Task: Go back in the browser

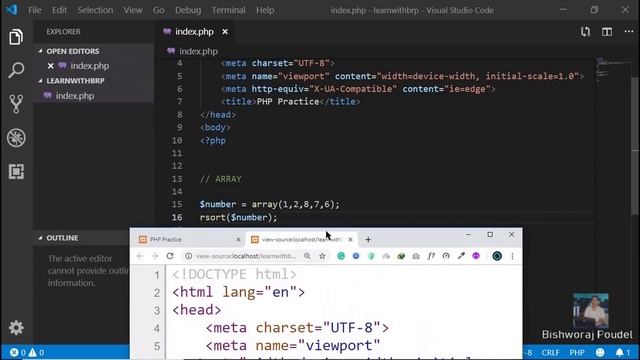Action: (x=140, y=256)
